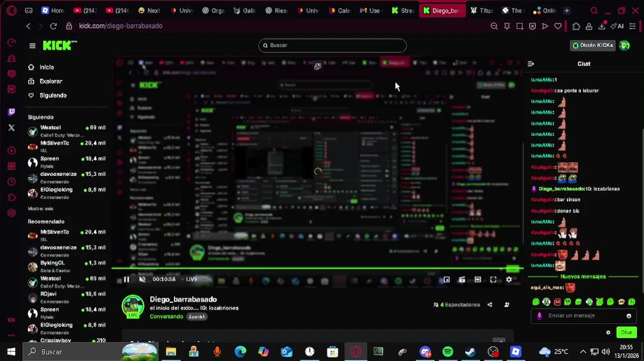Jump to Nuevos mensajes in chat
Screen dimensions: 644x361
pyautogui.click(x=583, y=277)
